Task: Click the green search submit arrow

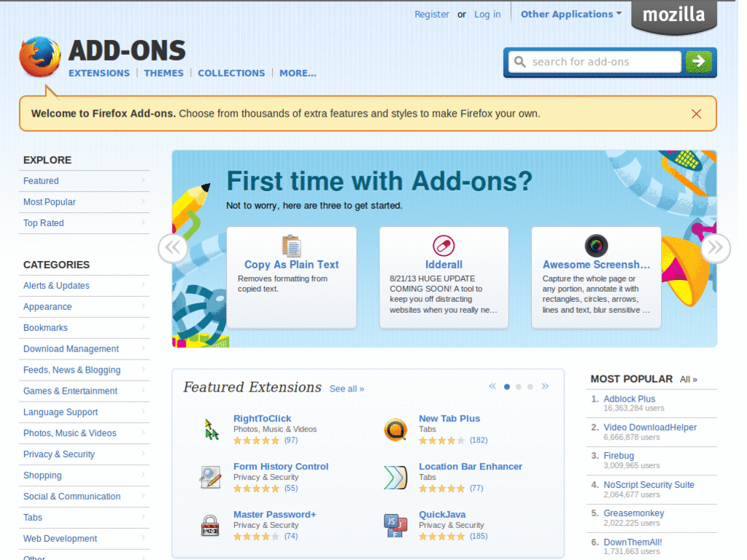Action: pyautogui.click(x=698, y=62)
